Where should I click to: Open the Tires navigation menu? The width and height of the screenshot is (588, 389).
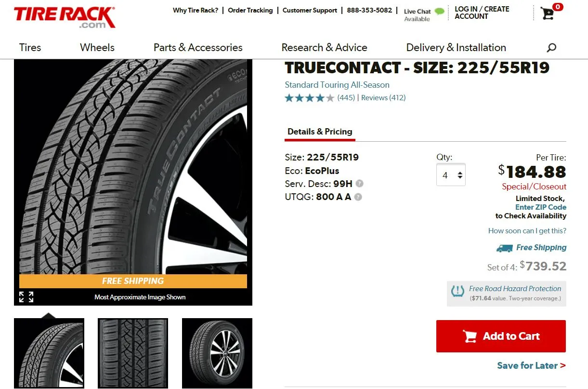30,47
